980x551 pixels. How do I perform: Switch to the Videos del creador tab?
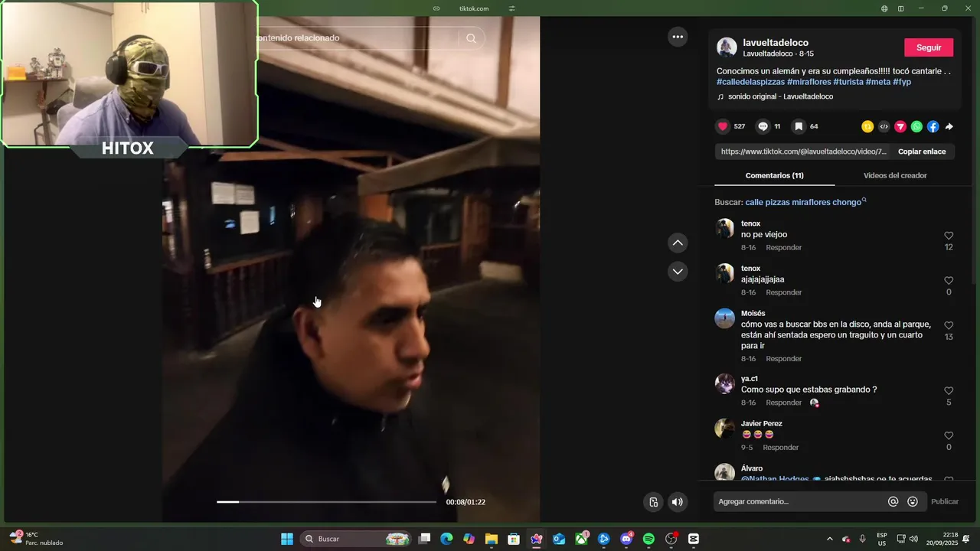tap(895, 175)
